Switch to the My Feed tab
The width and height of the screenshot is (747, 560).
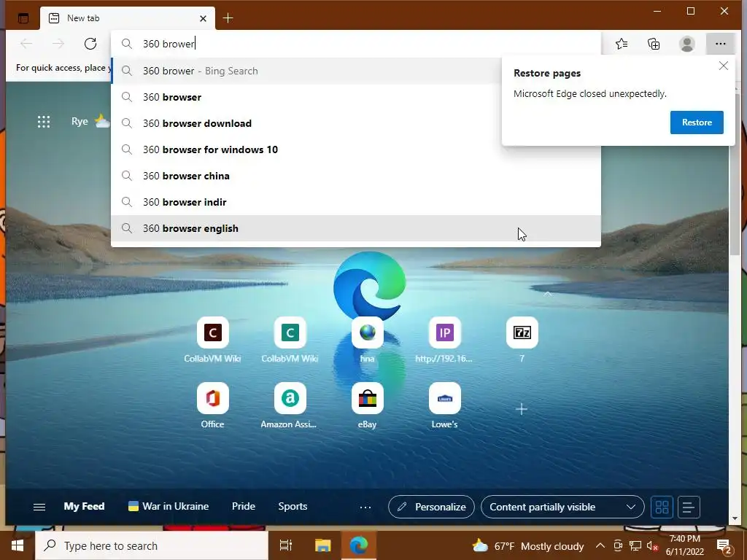pos(85,507)
